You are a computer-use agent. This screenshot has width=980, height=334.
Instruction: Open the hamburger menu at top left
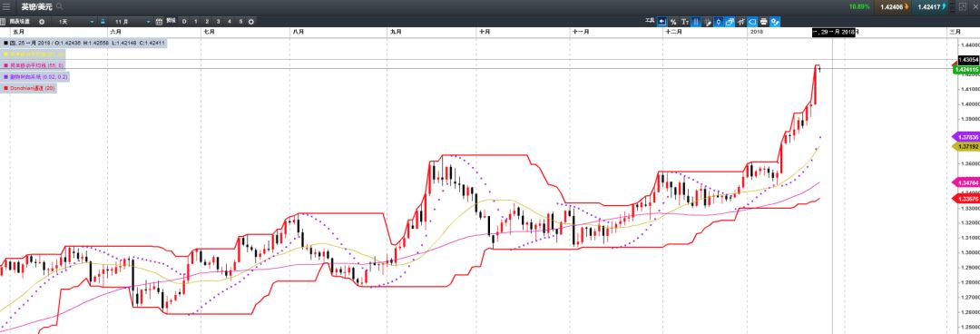click(x=6, y=7)
